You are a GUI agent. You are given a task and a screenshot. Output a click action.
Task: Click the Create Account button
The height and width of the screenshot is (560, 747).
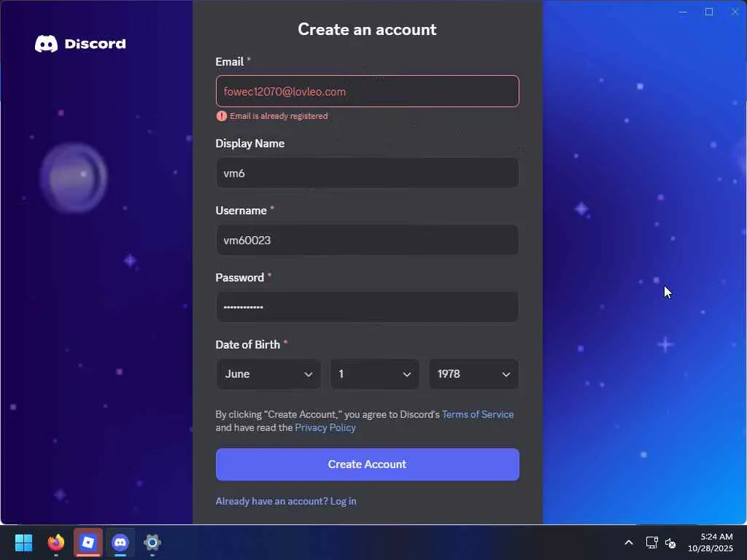pos(368,464)
